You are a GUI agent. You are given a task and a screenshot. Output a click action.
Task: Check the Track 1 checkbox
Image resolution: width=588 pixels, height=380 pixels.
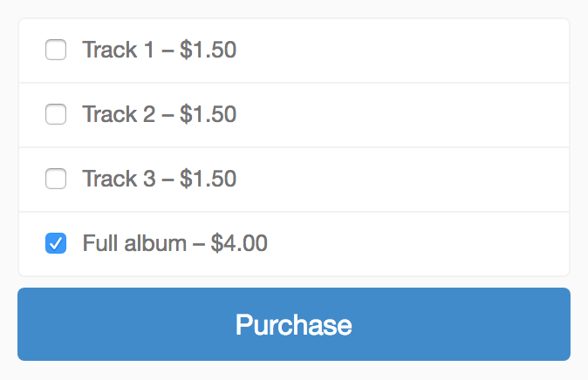pyautogui.click(x=56, y=51)
